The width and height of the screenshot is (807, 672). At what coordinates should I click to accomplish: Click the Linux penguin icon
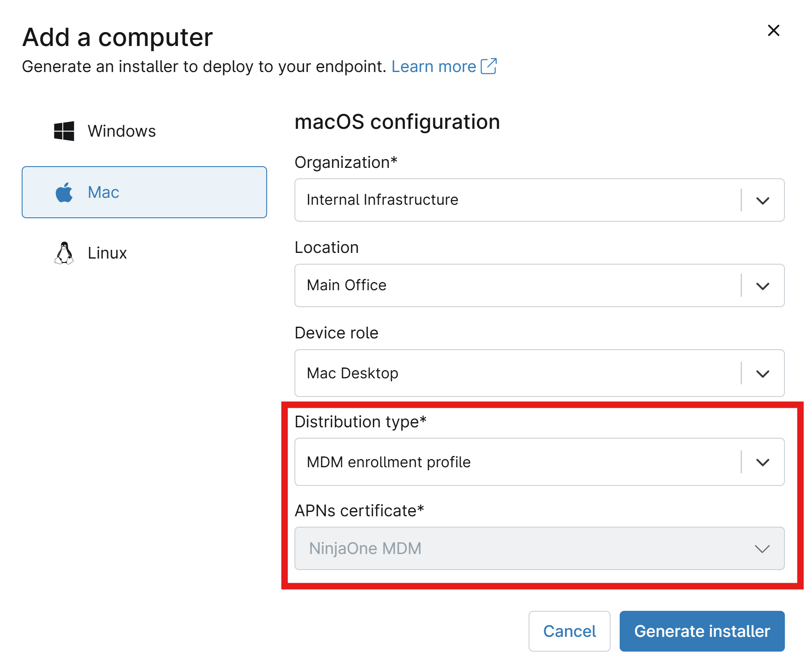pyautogui.click(x=64, y=253)
